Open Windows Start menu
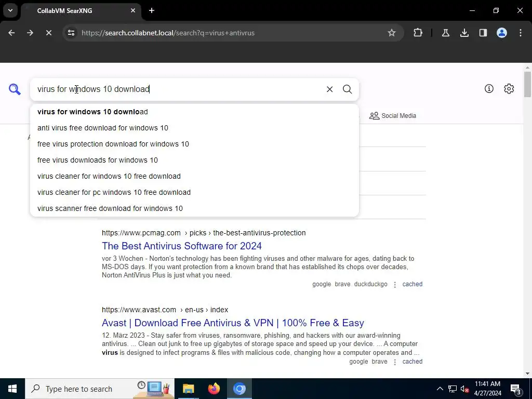532x399 pixels. coord(12,389)
